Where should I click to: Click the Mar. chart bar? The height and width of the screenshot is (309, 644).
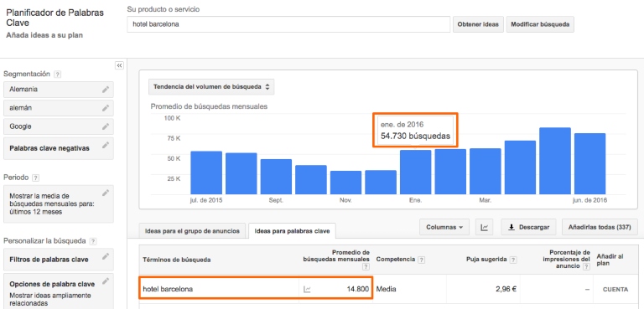point(486,171)
